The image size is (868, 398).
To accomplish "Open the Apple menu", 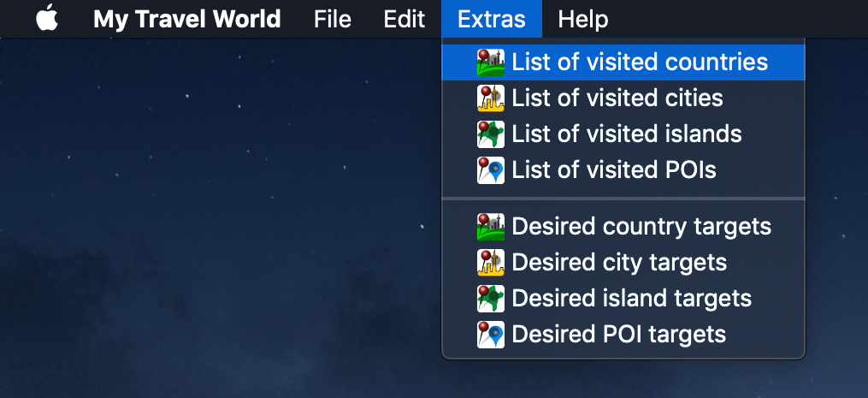I will [x=47, y=19].
